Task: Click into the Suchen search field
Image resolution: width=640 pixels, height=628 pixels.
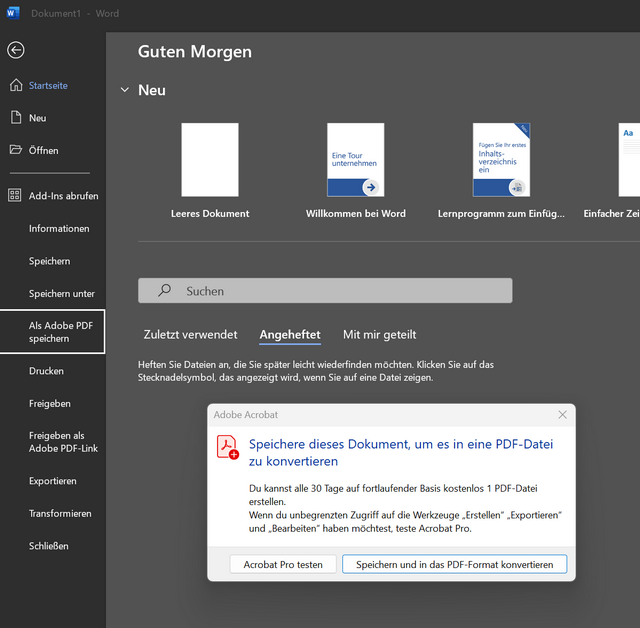Action: (x=325, y=291)
